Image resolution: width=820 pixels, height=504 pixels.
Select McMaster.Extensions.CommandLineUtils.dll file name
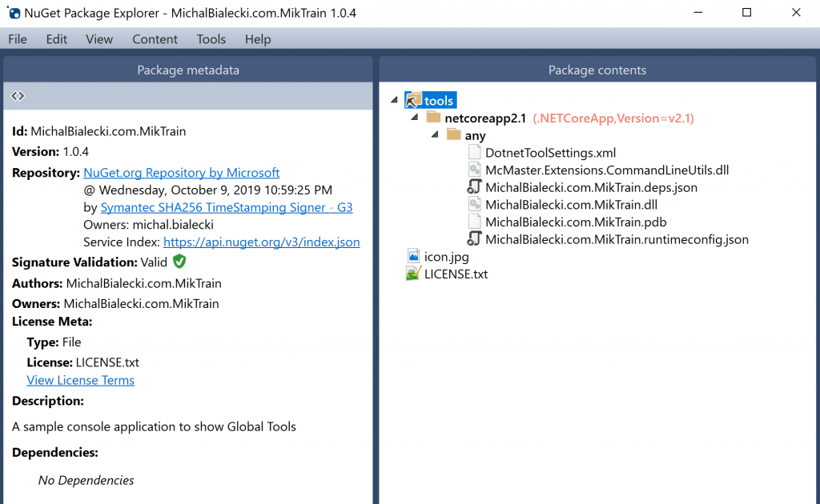[x=607, y=170]
